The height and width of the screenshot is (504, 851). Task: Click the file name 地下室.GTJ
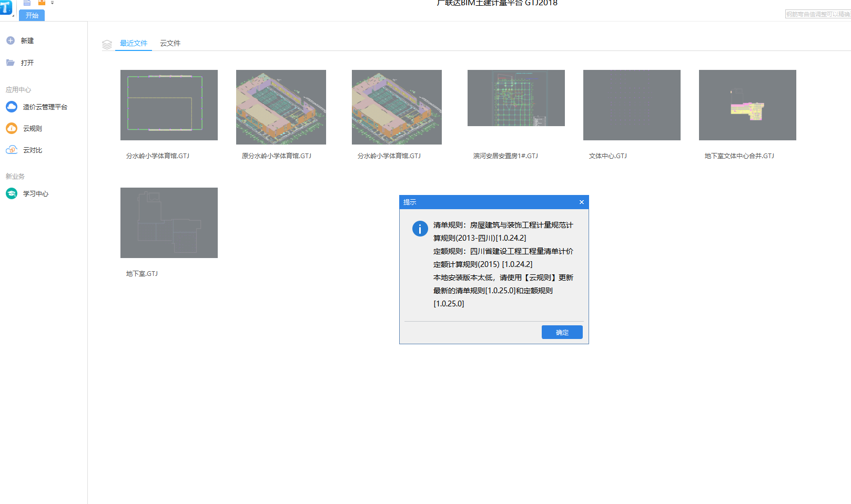click(142, 273)
